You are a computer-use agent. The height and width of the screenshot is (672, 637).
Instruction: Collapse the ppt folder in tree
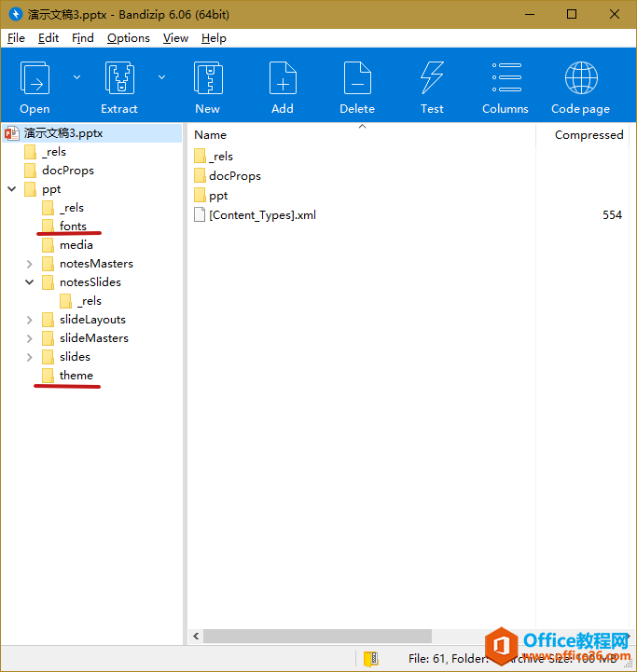pos(12,188)
